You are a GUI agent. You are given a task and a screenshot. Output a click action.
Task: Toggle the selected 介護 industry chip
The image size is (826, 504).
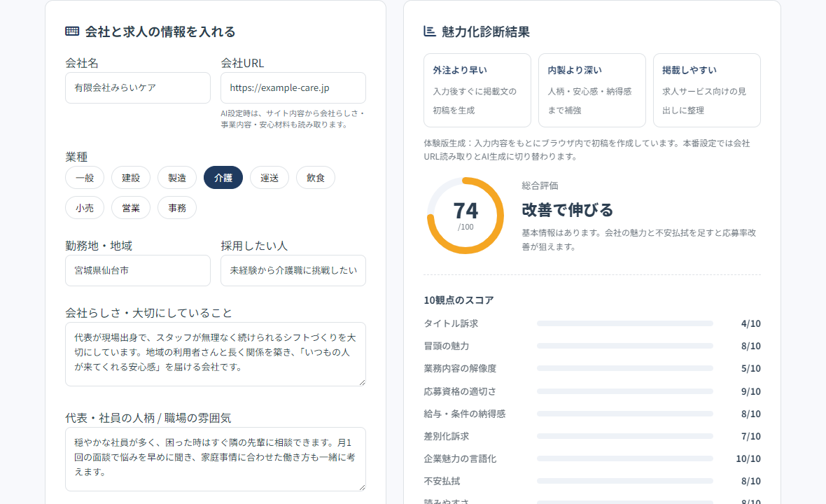click(x=223, y=178)
